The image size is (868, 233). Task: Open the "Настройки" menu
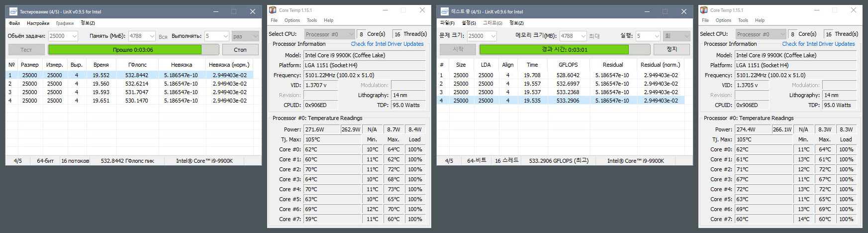point(38,23)
